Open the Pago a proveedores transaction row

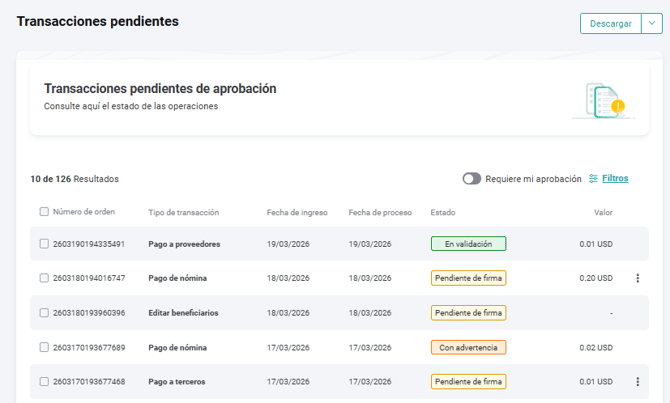(184, 244)
